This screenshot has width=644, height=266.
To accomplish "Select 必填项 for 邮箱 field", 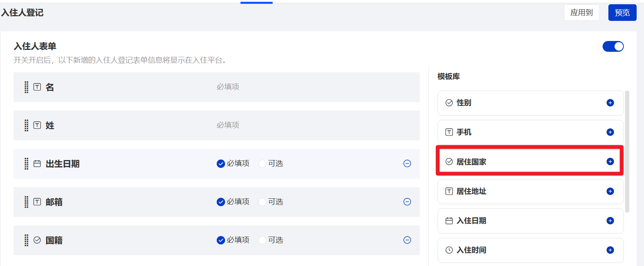I will (221, 202).
